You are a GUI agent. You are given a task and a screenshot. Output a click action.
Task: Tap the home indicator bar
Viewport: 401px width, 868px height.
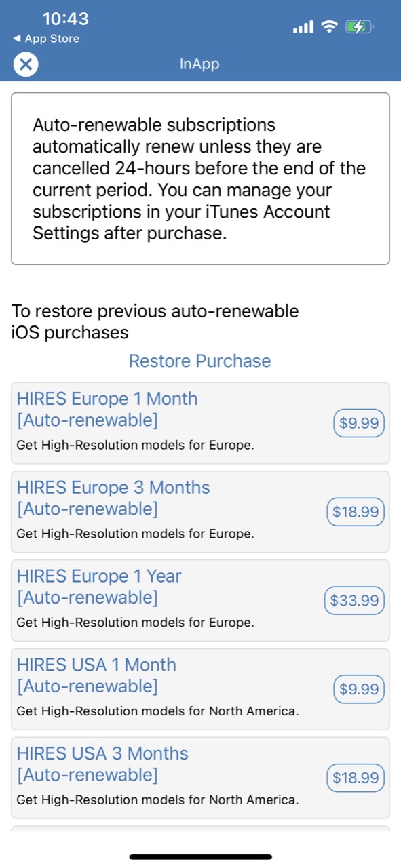(201, 857)
